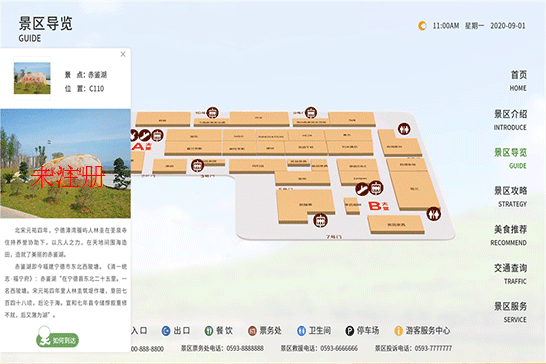Click the 游客服务中心 visitor center legend icon
Viewport: 546px width, 364px height.
tap(398, 331)
